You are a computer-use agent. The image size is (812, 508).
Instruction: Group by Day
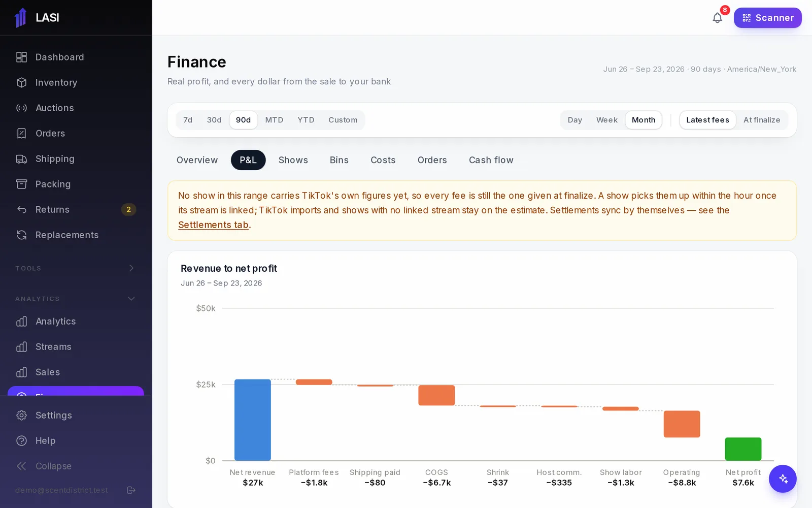[575, 120]
